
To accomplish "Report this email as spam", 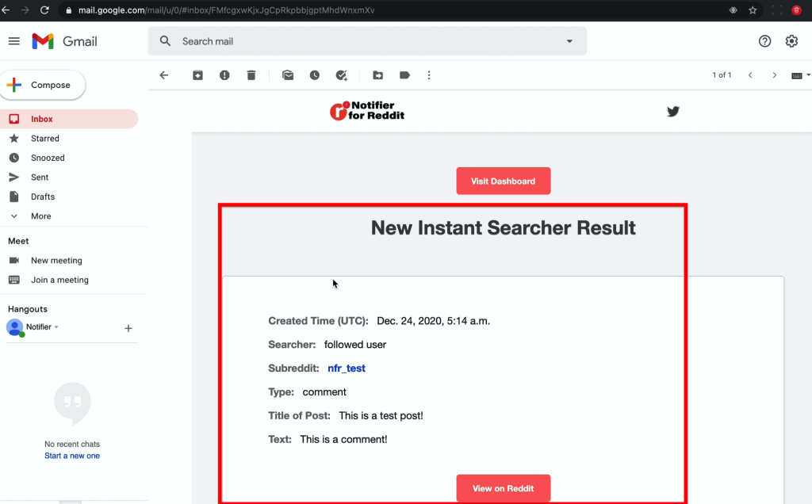I will pyautogui.click(x=224, y=75).
